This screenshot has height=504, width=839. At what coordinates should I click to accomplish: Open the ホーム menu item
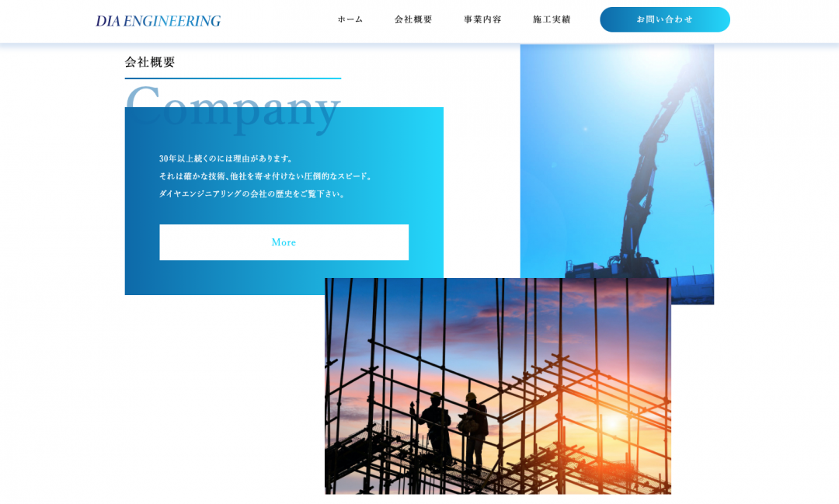coord(350,19)
